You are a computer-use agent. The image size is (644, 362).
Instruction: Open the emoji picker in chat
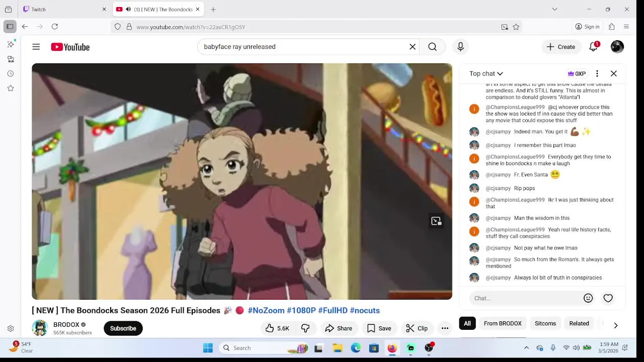pyautogui.click(x=588, y=298)
